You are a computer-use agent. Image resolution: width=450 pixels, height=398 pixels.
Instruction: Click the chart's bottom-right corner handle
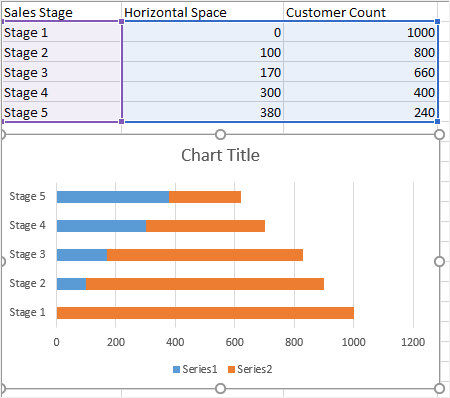pyautogui.click(x=440, y=389)
